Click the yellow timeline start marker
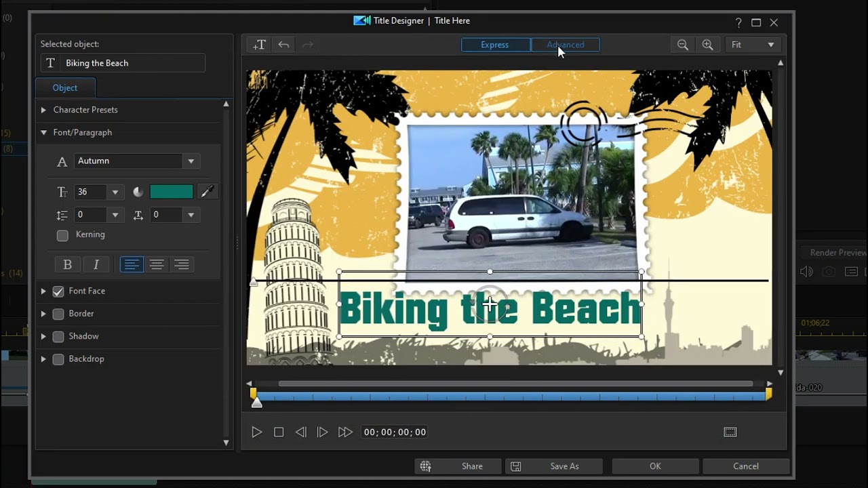The width and height of the screenshot is (868, 488). pos(253,394)
